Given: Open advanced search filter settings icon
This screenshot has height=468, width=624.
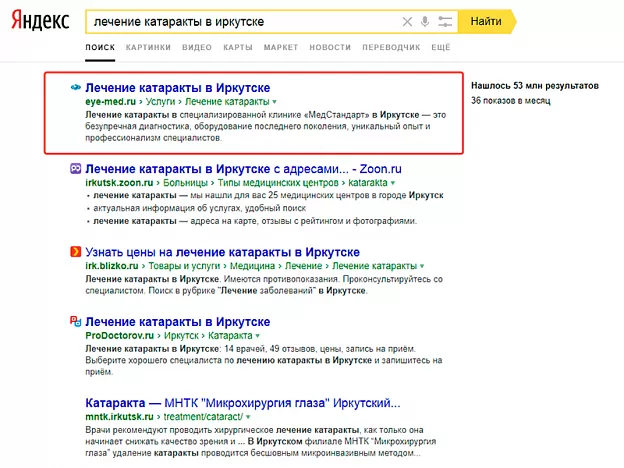Looking at the screenshot, I should (x=445, y=21).
